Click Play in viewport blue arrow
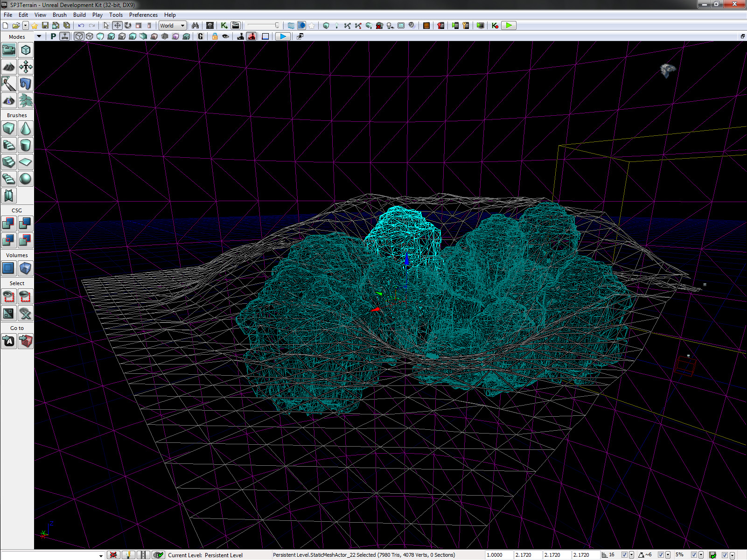 tap(283, 36)
